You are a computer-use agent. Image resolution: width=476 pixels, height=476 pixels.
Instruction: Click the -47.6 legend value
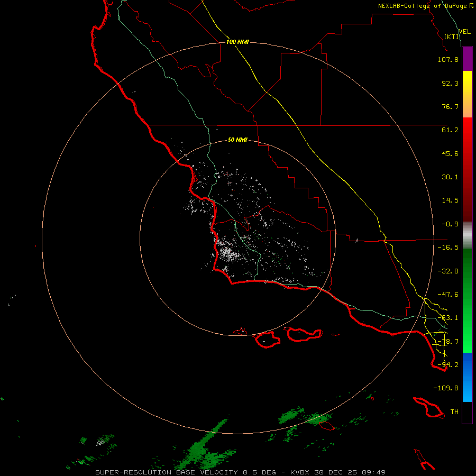[x=448, y=295]
